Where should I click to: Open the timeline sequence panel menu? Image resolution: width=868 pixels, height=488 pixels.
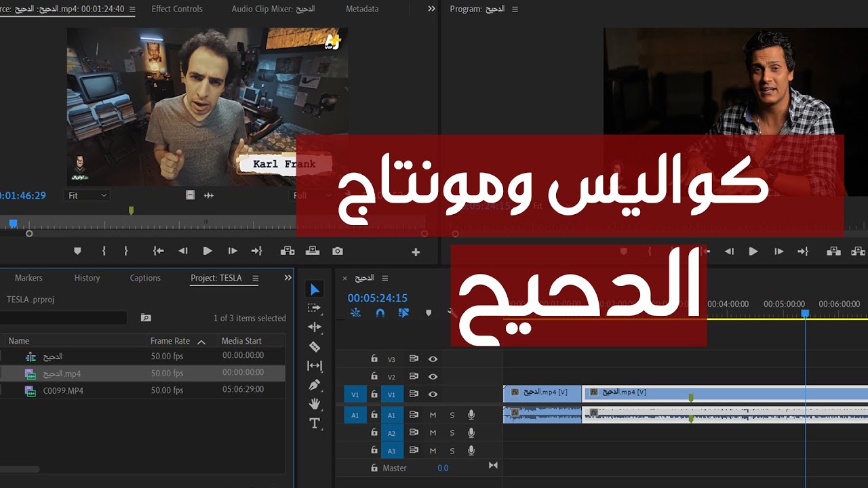[385, 278]
